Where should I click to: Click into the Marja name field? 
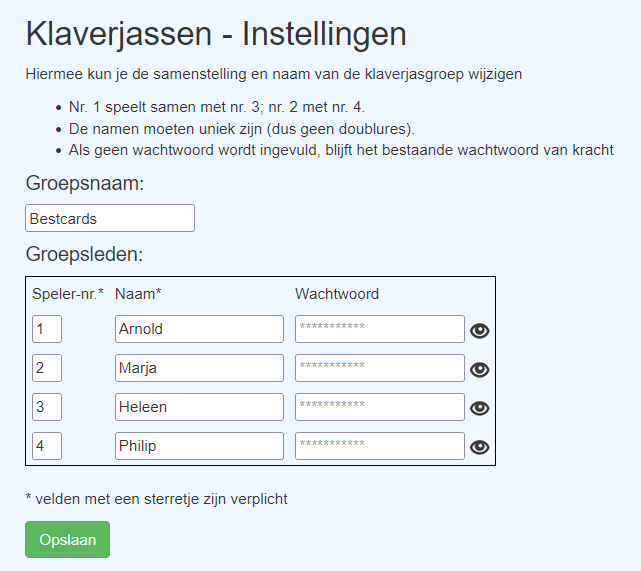[199, 368]
